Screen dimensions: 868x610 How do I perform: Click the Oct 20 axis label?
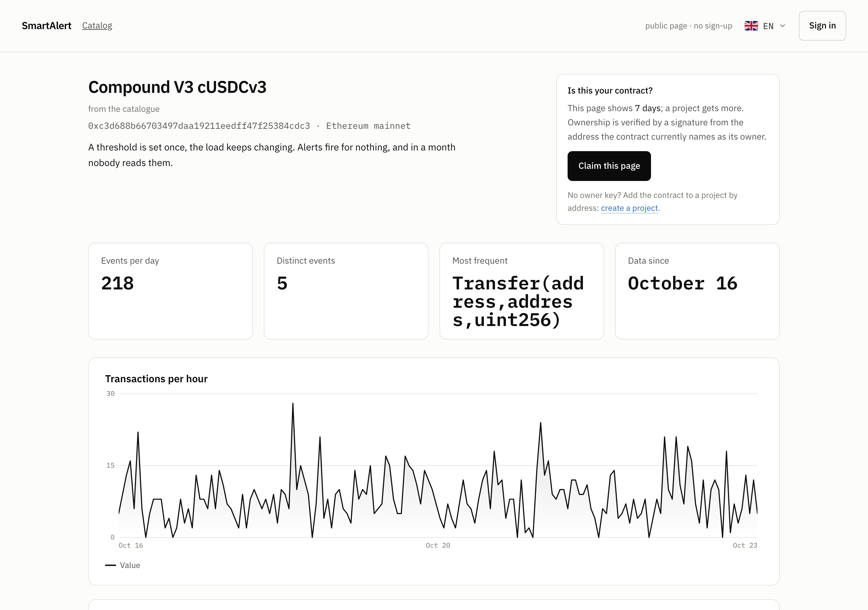tap(438, 545)
